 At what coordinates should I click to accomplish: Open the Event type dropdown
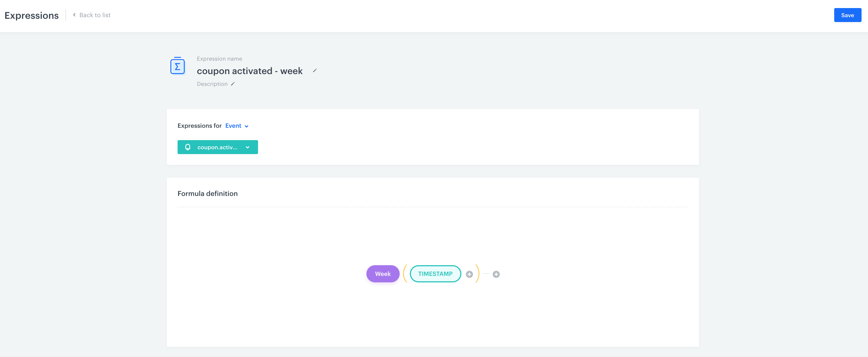click(x=237, y=126)
